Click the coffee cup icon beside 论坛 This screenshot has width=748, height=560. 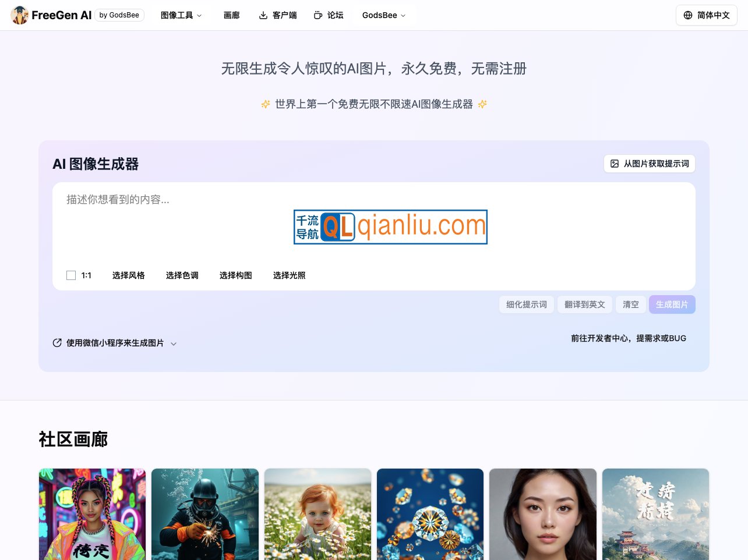318,15
